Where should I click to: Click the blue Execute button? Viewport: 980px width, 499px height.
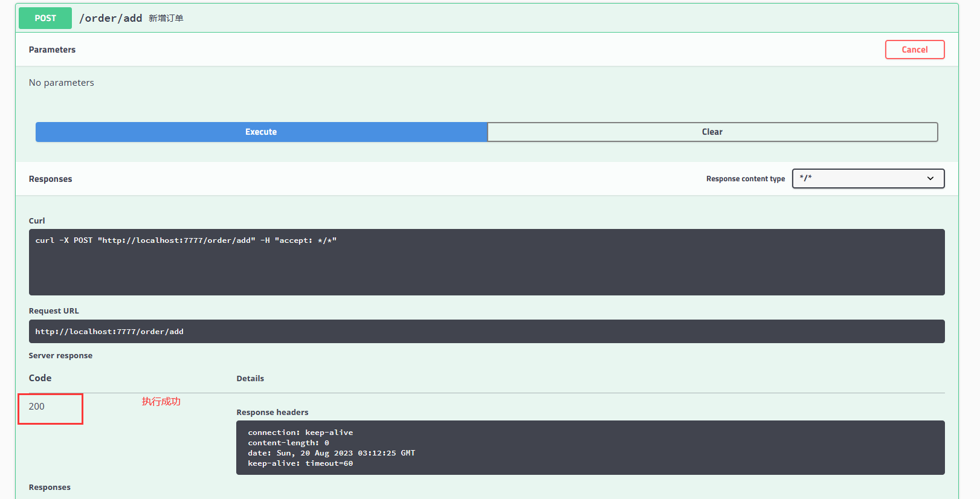point(261,132)
